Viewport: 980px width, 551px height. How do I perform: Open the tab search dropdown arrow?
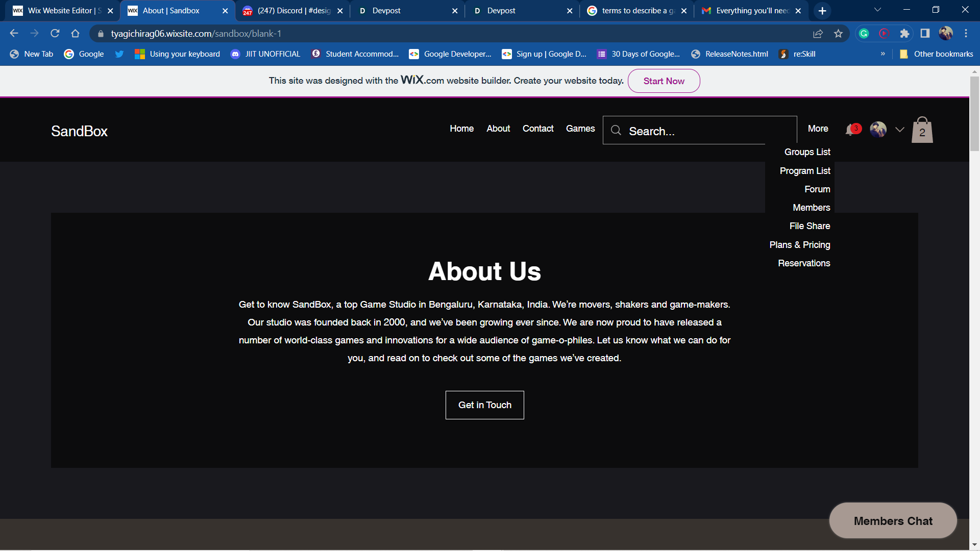(877, 10)
